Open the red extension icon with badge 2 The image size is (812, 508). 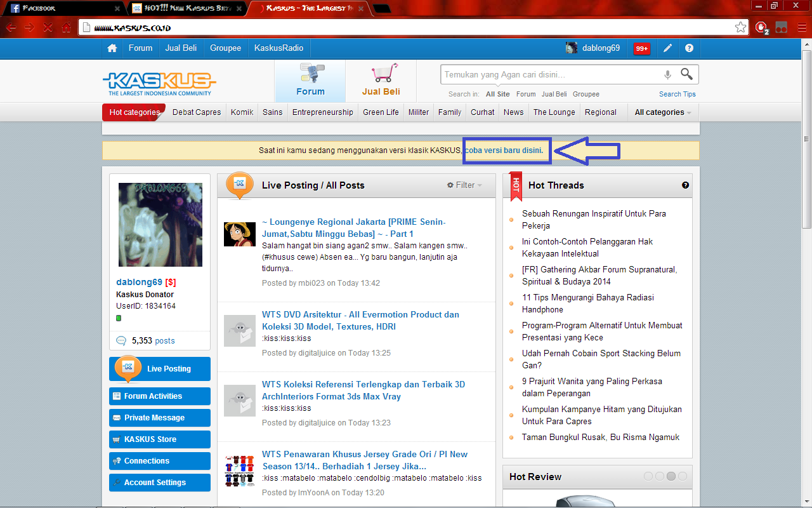(x=763, y=27)
